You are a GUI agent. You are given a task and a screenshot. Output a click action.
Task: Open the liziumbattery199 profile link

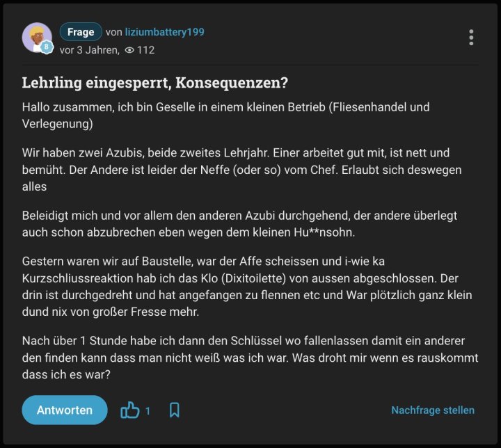(x=164, y=32)
